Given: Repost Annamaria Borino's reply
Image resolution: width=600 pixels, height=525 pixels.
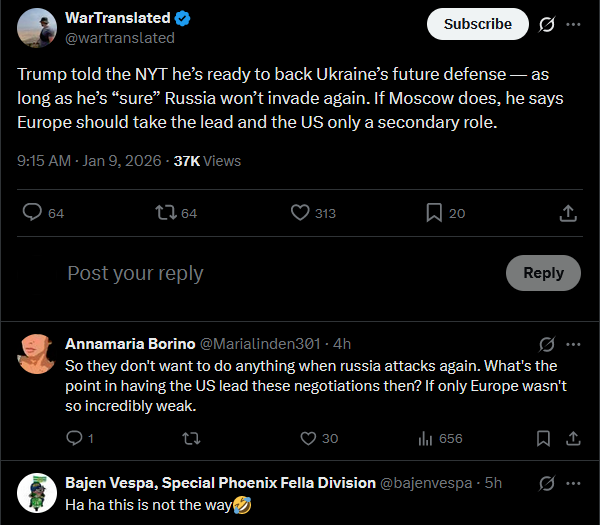Looking at the screenshot, I should (189, 438).
